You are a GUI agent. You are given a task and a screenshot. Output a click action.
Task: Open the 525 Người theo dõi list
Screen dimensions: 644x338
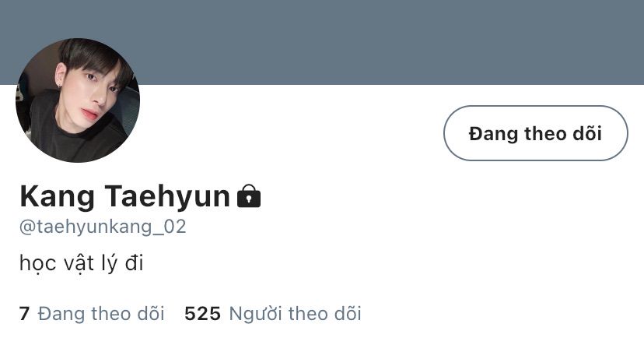[273, 314]
